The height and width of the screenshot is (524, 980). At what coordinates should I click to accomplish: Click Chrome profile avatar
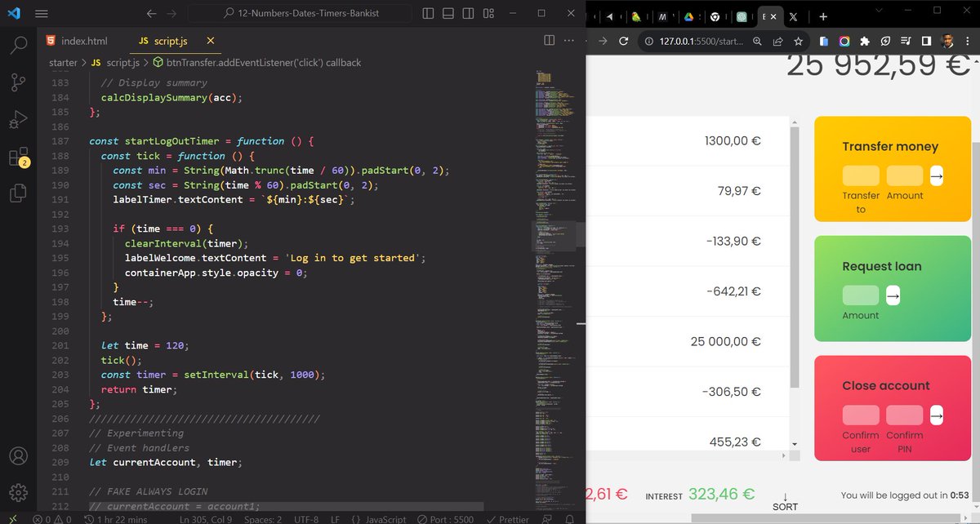point(948,41)
